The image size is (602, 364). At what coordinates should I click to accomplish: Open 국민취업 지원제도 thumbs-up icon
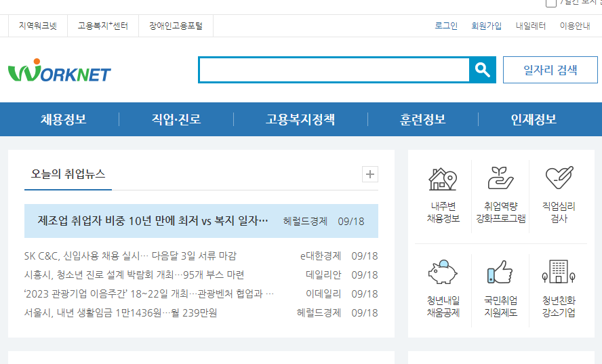coord(500,272)
